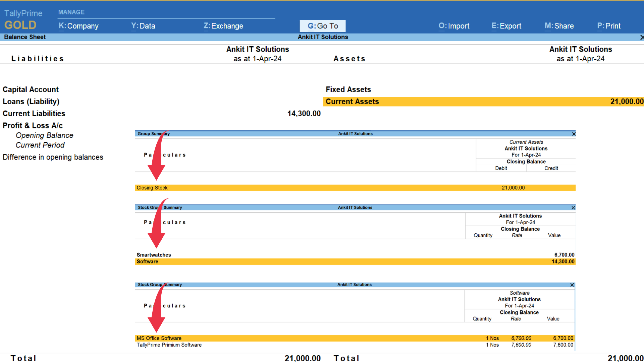Click the 21,000.00 Current Assets amount

(627, 102)
